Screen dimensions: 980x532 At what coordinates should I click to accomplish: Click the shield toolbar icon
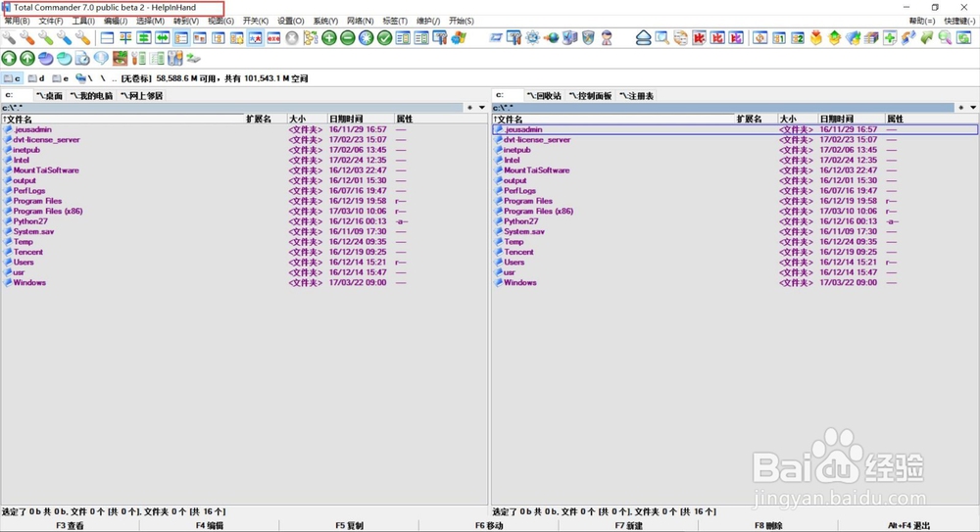point(588,38)
